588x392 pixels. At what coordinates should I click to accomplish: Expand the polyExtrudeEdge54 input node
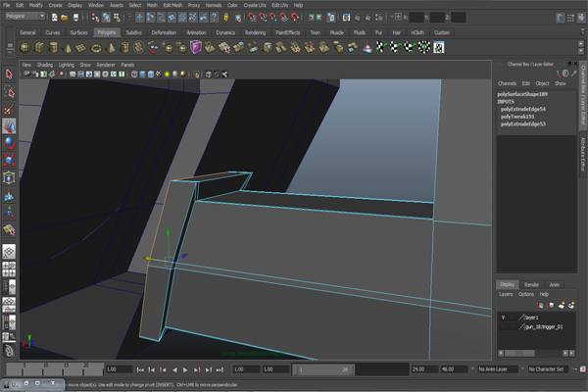coord(523,109)
